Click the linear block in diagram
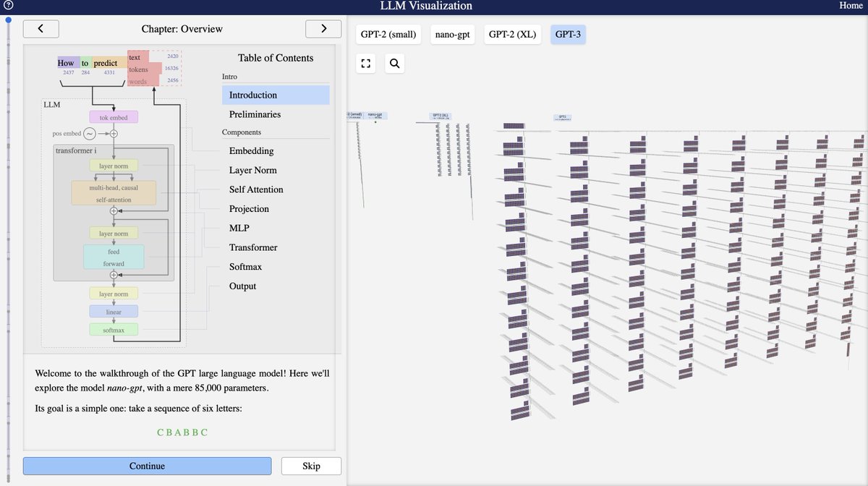868x486 pixels. pyautogui.click(x=114, y=312)
